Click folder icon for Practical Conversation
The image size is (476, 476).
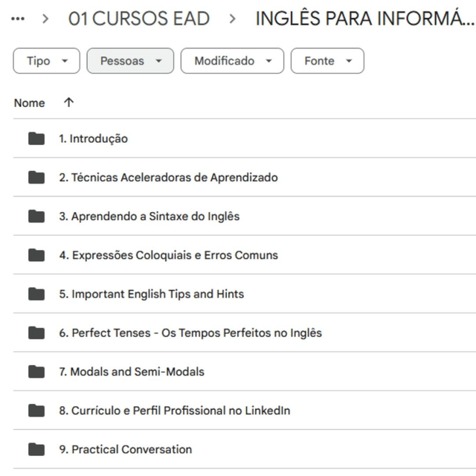[36, 449]
